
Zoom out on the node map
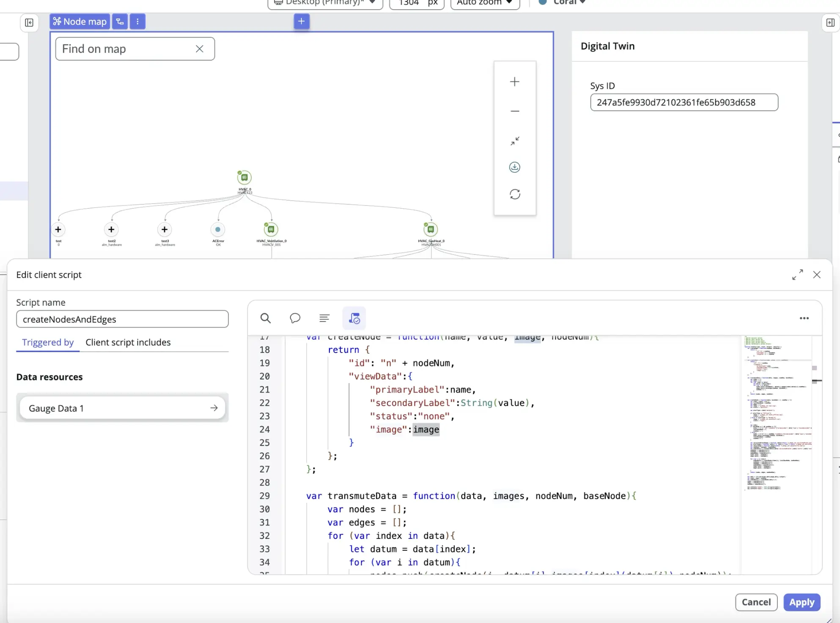click(514, 111)
